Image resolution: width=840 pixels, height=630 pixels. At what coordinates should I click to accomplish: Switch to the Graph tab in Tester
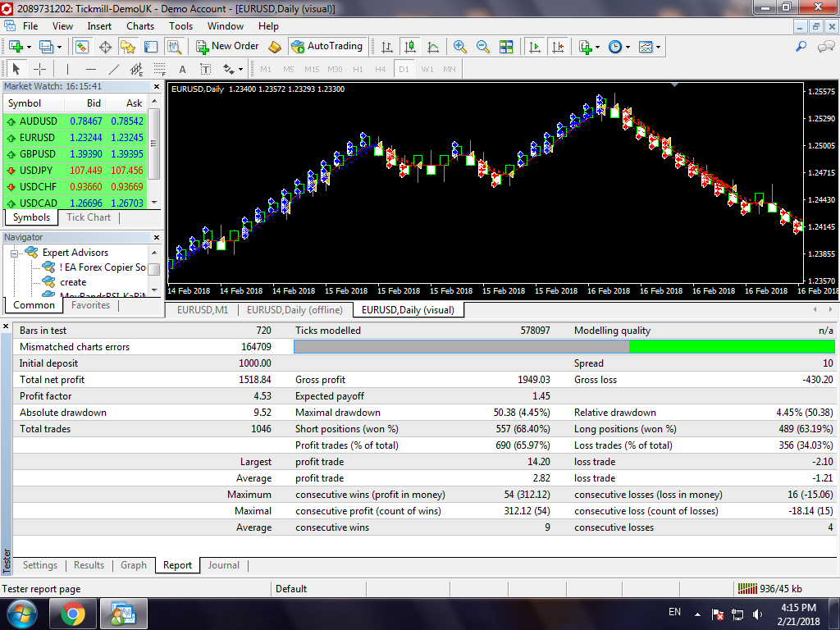[134, 565]
